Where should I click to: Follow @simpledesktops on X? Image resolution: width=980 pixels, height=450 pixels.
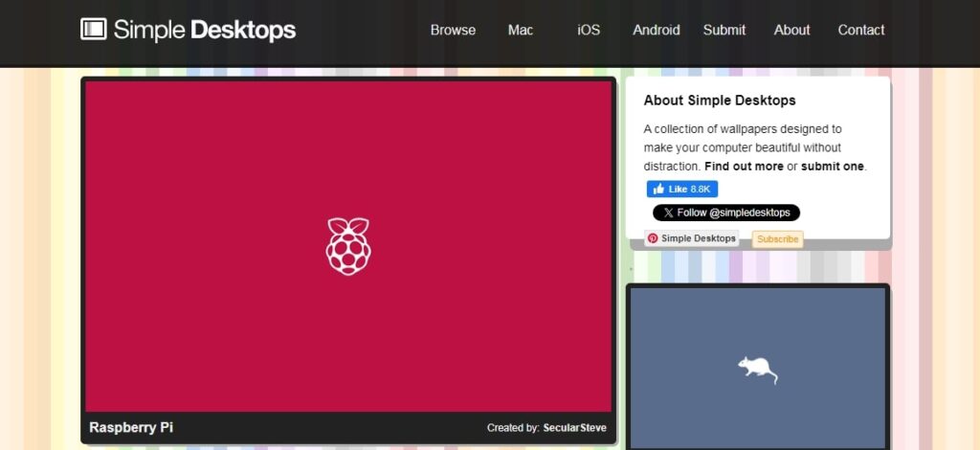(726, 213)
